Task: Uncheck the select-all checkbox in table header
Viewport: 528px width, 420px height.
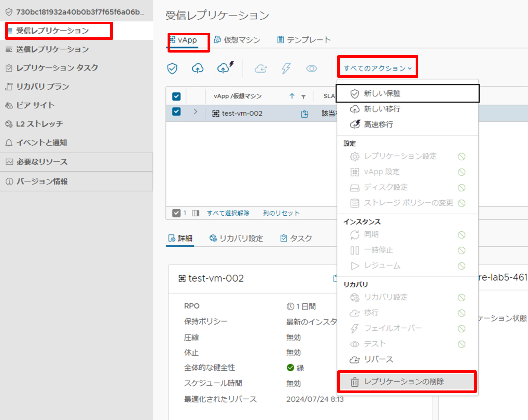Action: tap(176, 96)
